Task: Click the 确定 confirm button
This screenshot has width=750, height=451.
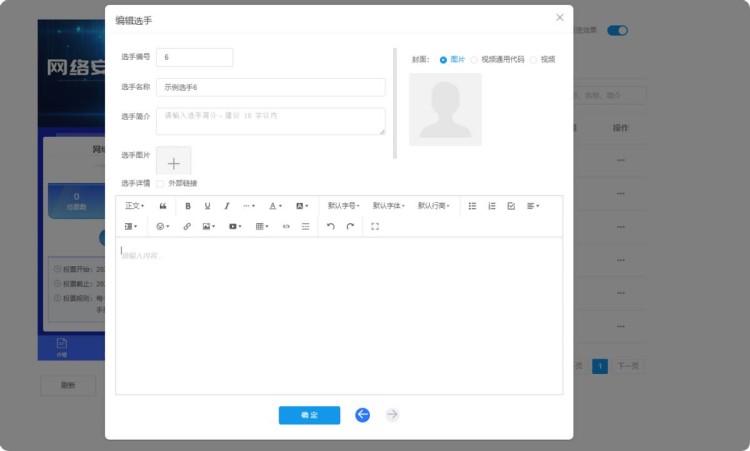Action: pyautogui.click(x=309, y=415)
